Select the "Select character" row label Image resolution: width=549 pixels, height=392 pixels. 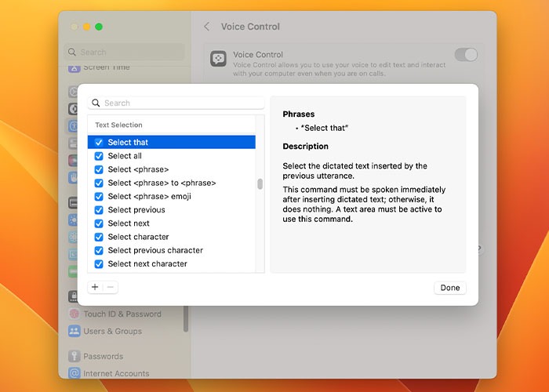138,237
